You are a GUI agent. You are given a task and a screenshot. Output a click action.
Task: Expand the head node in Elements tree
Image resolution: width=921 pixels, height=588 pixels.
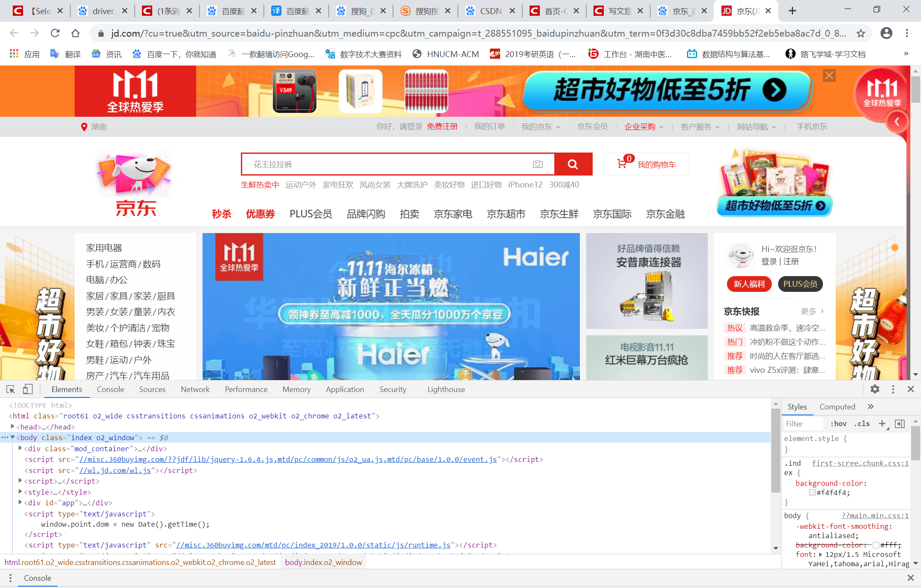(x=12, y=427)
